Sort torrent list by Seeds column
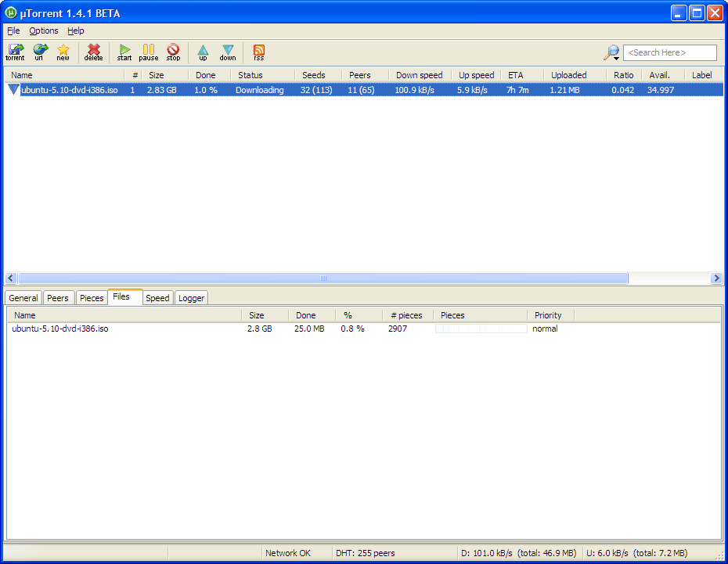 (x=319, y=75)
